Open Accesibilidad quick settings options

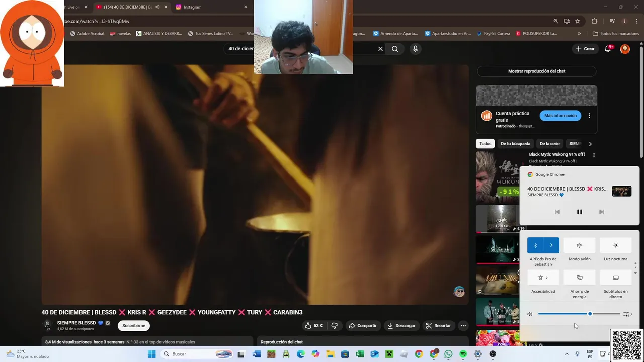543,278
